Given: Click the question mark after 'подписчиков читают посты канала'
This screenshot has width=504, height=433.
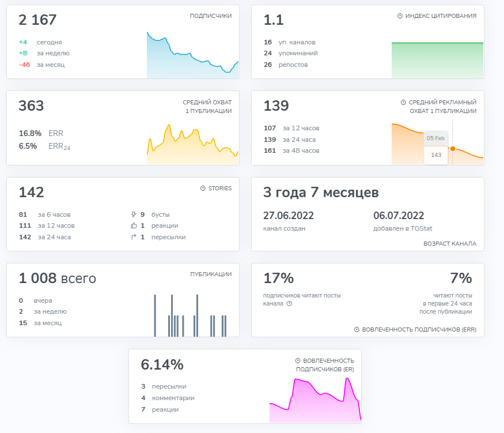Looking at the screenshot, I should (289, 303).
